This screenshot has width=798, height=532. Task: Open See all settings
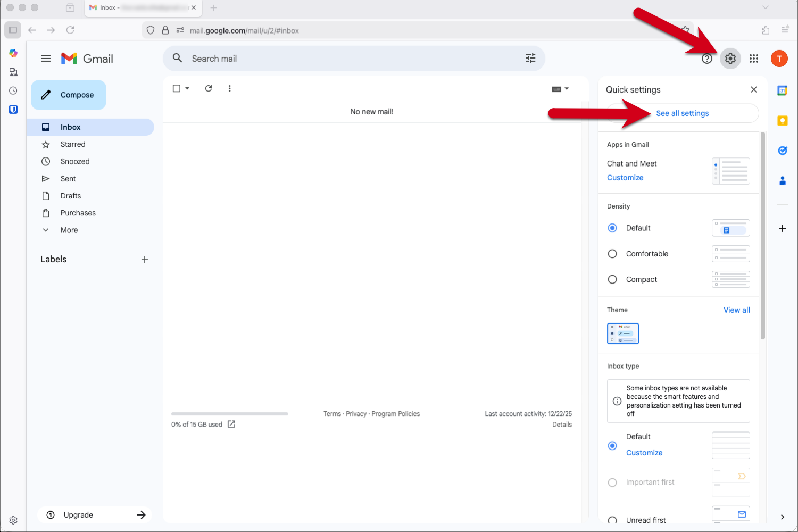point(683,113)
